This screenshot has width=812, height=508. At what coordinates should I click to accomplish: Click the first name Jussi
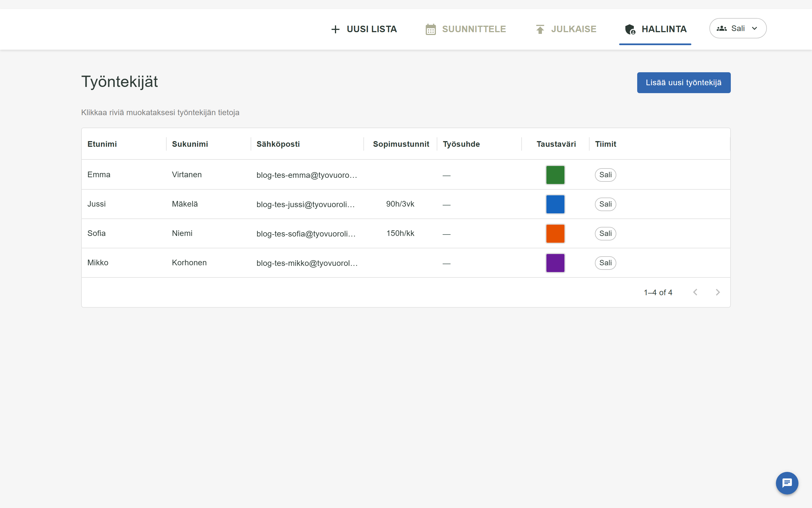coord(96,204)
